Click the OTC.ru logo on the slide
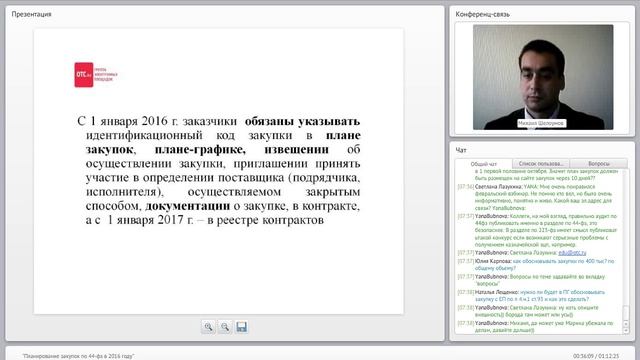This screenshot has width=640, height=360. tap(96, 75)
